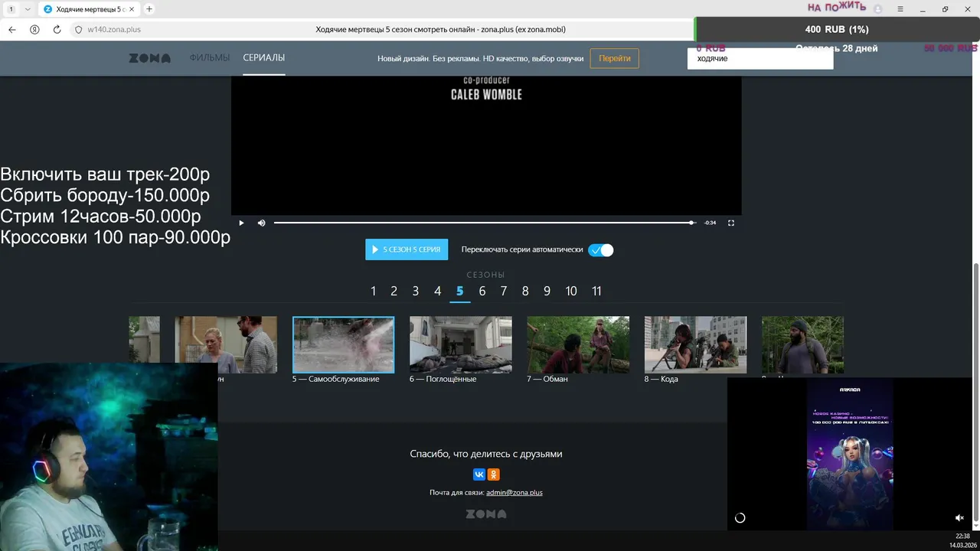The width and height of the screenshot is (980, 551).
Task: Click the remaining time -0:34 label
Action: pos(710,223)
